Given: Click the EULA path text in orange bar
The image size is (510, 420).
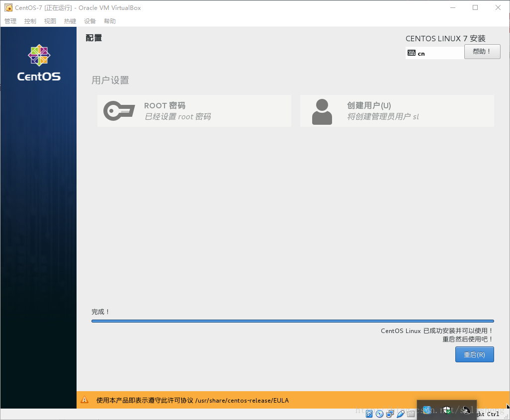Looking at the screenshot, I should [242, 401].
